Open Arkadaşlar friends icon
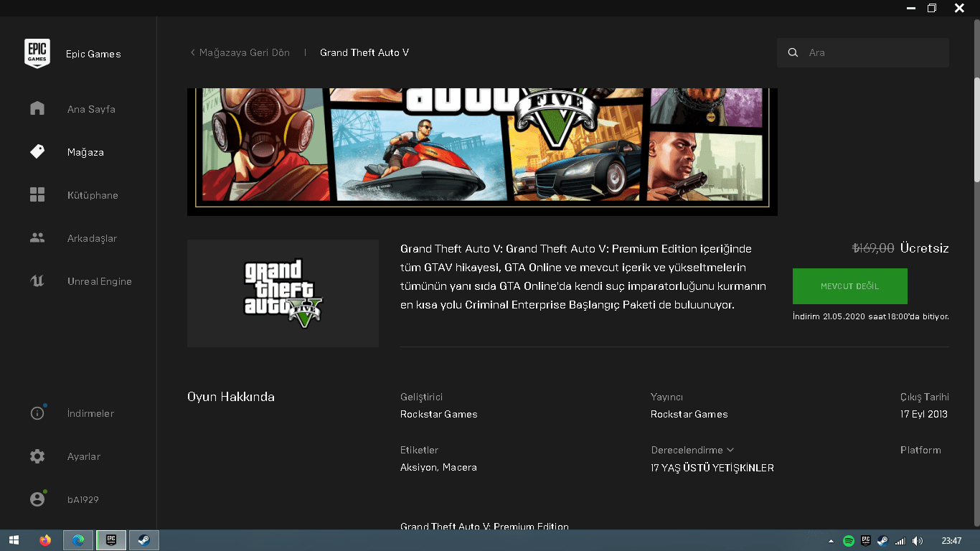This screenshot has width=980, height=551. [37, 237]
